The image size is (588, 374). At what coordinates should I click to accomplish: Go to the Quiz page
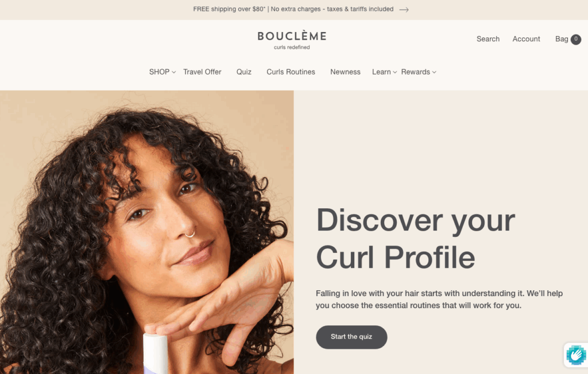243,72
